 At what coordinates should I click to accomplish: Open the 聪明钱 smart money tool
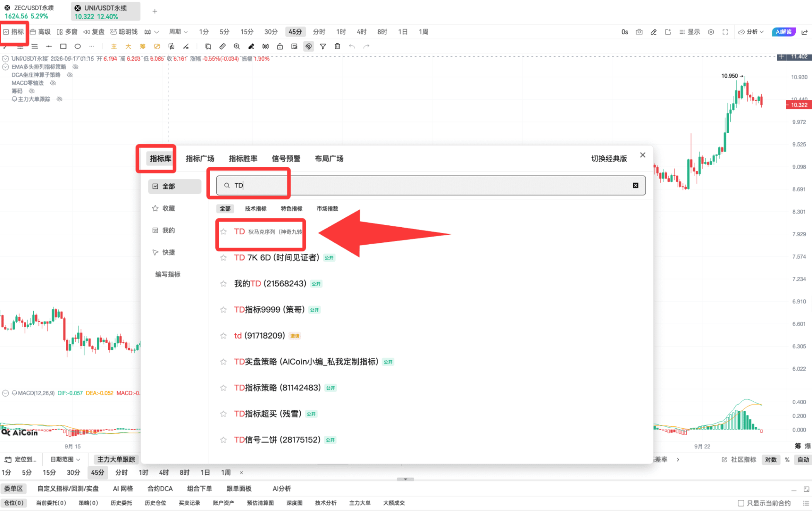124,32
